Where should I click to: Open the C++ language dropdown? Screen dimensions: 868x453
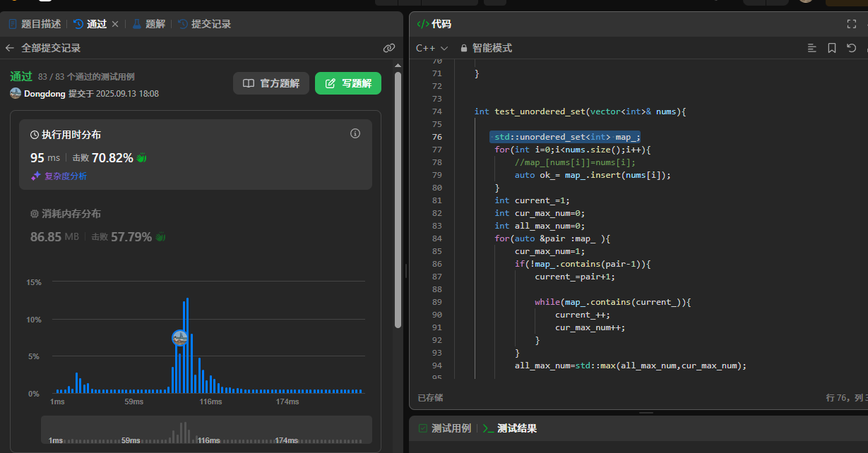click(x=432, y=48)
